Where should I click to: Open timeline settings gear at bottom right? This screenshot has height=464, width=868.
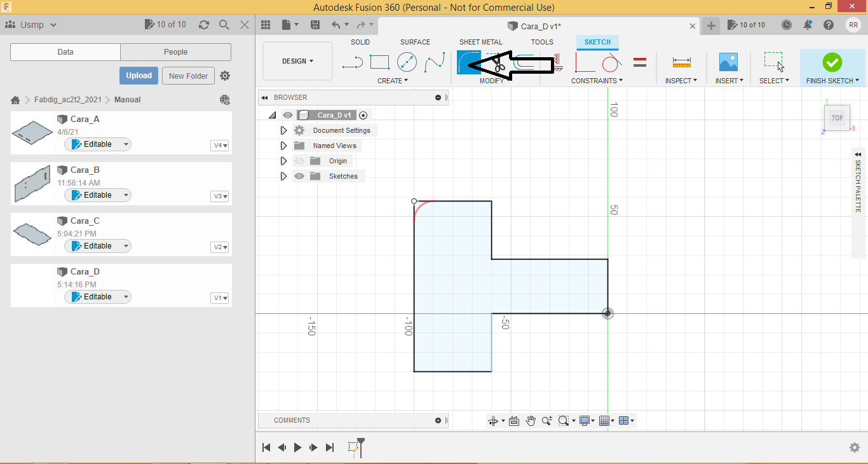click(x=855, y=447)
